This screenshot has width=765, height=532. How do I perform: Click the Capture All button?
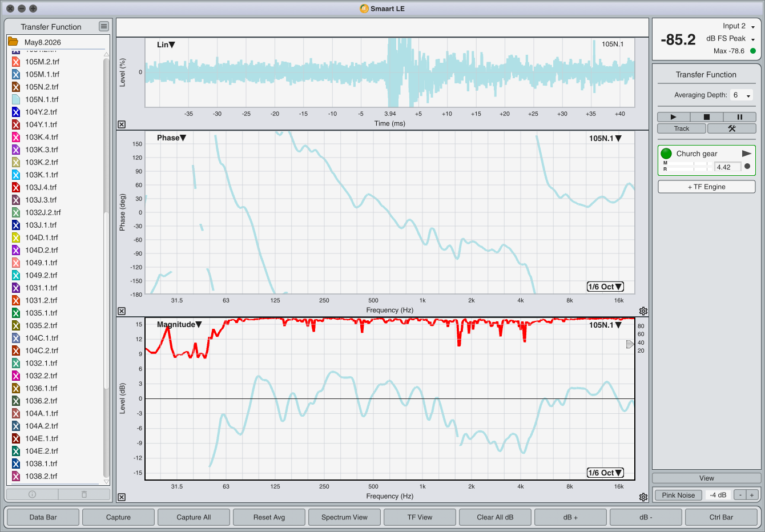click(194, 517)
